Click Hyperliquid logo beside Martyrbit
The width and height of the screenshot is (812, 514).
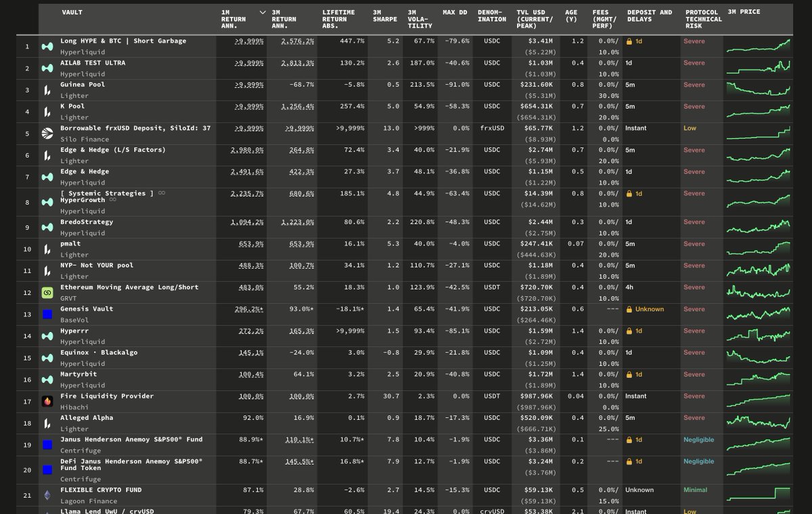(x=47, y=379)
